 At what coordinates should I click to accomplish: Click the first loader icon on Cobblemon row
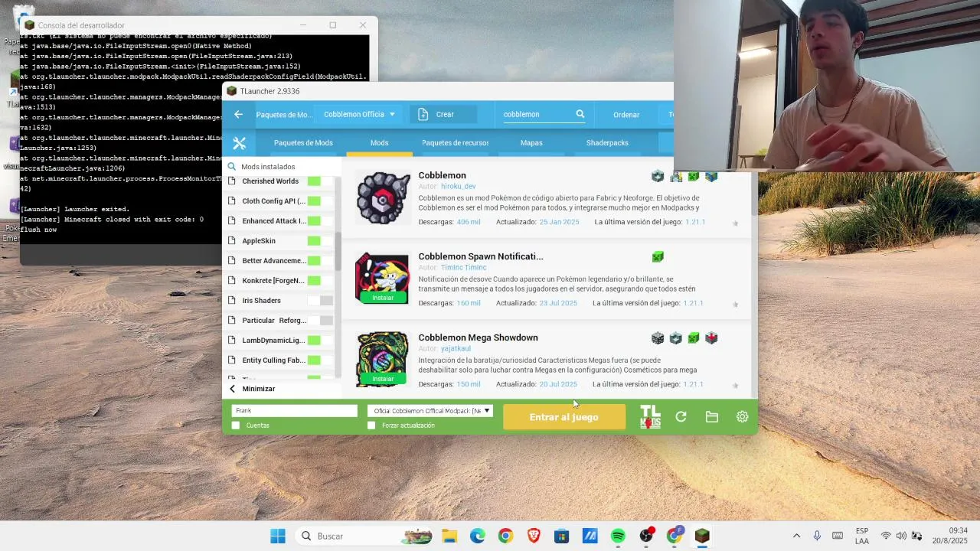point(658,176)
